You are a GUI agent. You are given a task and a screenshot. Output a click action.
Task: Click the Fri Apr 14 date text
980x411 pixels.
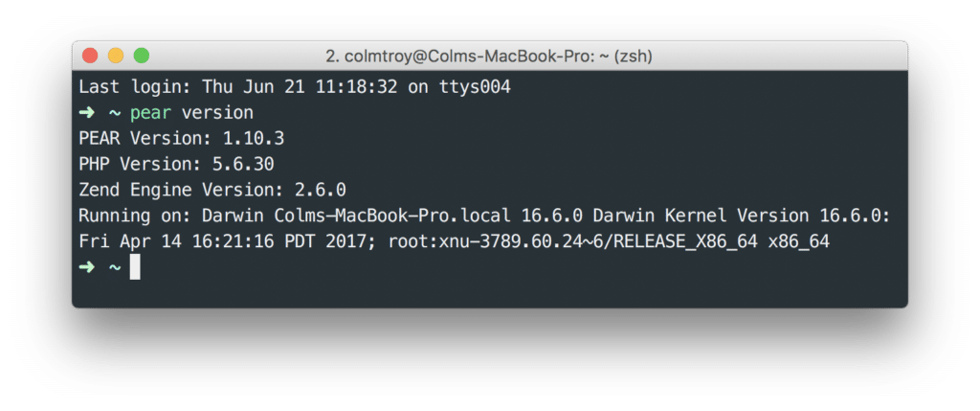(130, 241)
